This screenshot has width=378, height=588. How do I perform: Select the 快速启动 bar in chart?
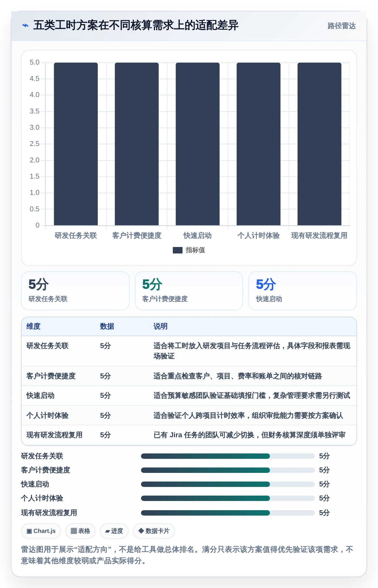click(x=198, y=144)
